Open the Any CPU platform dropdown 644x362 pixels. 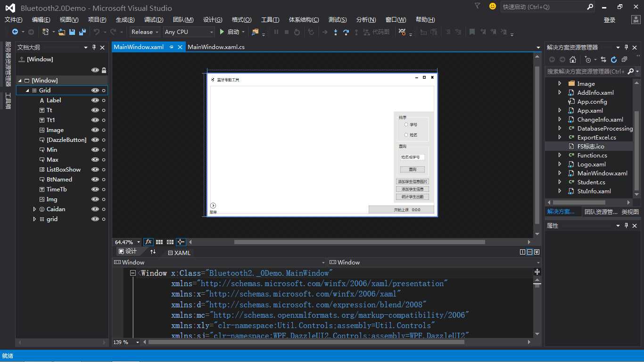point(189,32)
